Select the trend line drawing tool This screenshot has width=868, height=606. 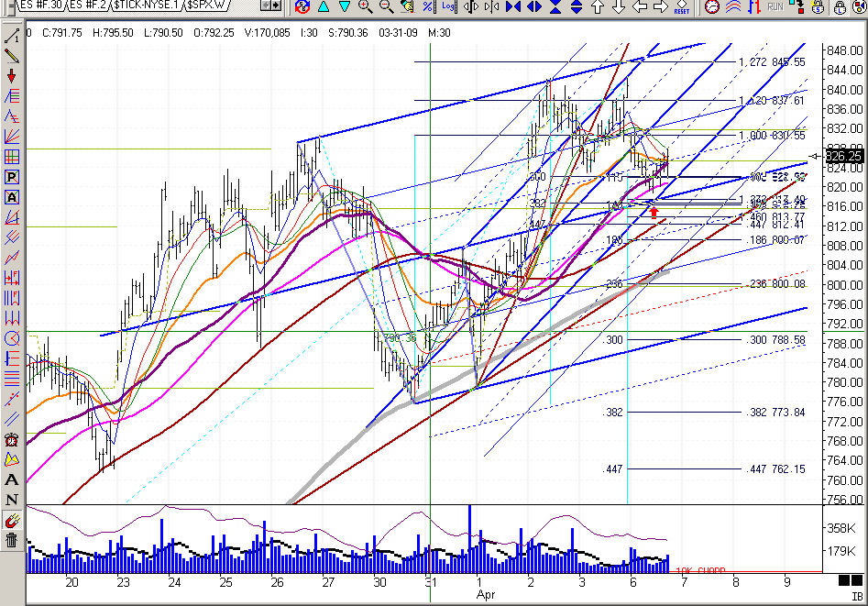click(x=12, y=36)
